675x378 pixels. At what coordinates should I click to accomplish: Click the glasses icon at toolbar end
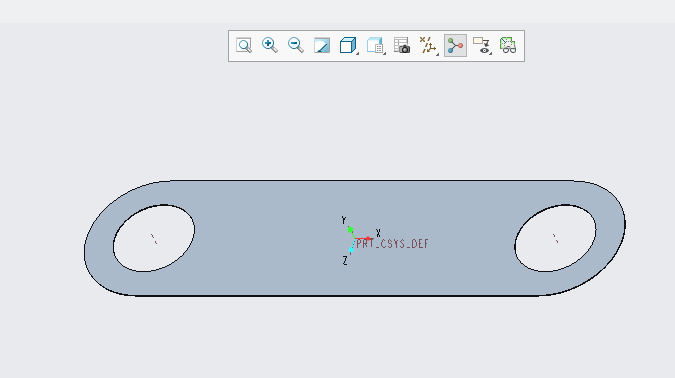508,46
